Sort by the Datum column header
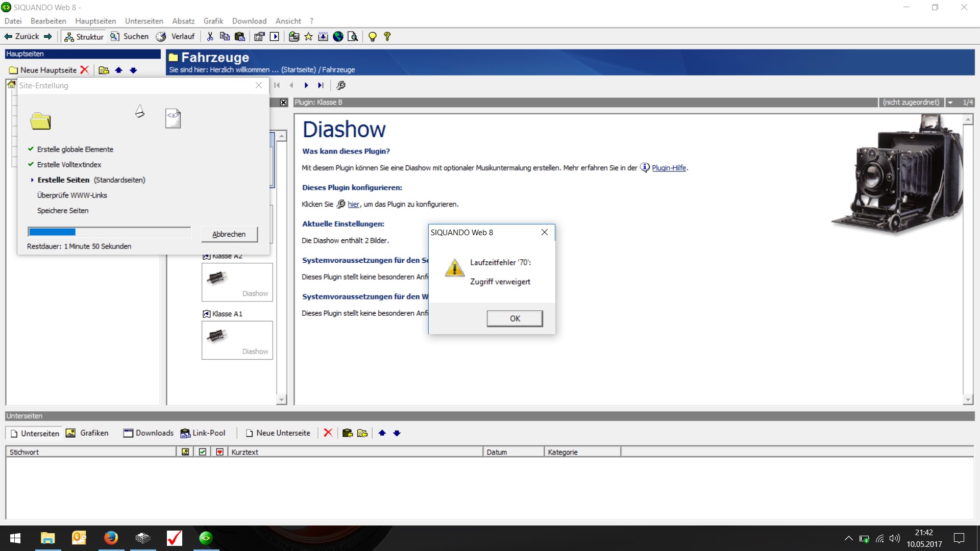Screen dimensions: 980x551 pyautogui.click(x=513, y=452)
